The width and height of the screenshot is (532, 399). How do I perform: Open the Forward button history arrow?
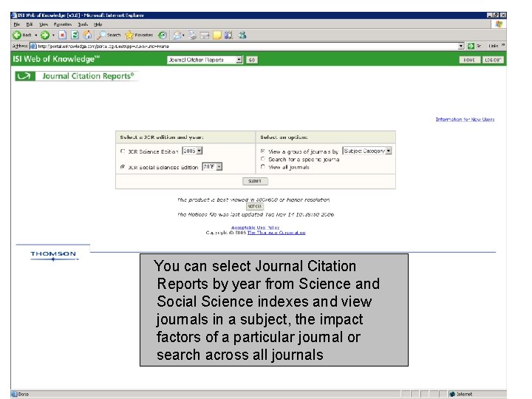tap(53, 35)
